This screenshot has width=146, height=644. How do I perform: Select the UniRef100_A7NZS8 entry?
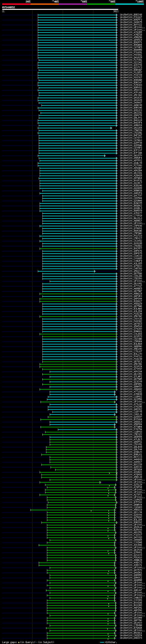coord(131,35)
